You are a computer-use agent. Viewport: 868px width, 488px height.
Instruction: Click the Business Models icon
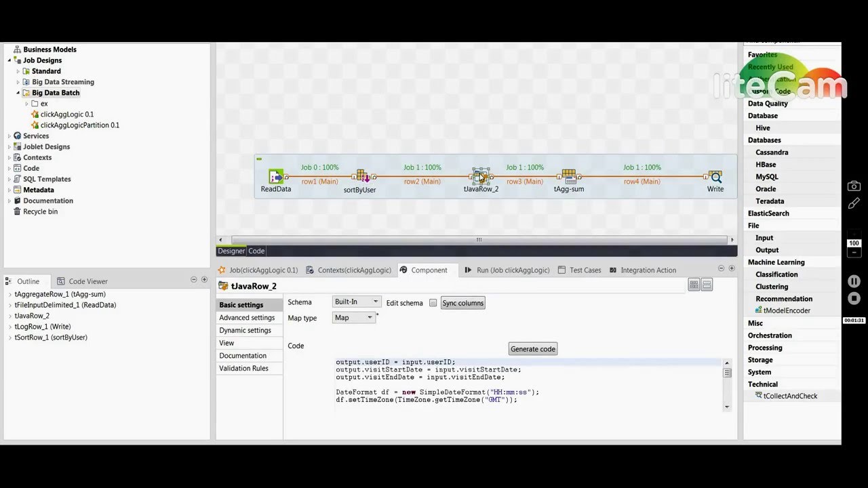(18, 49)
